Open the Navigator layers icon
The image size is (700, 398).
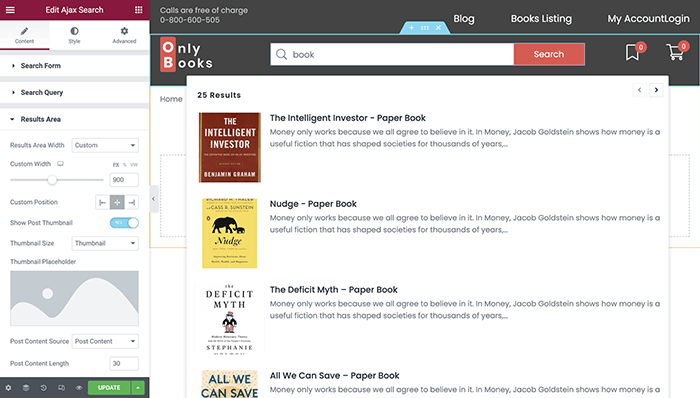(26, 388)
